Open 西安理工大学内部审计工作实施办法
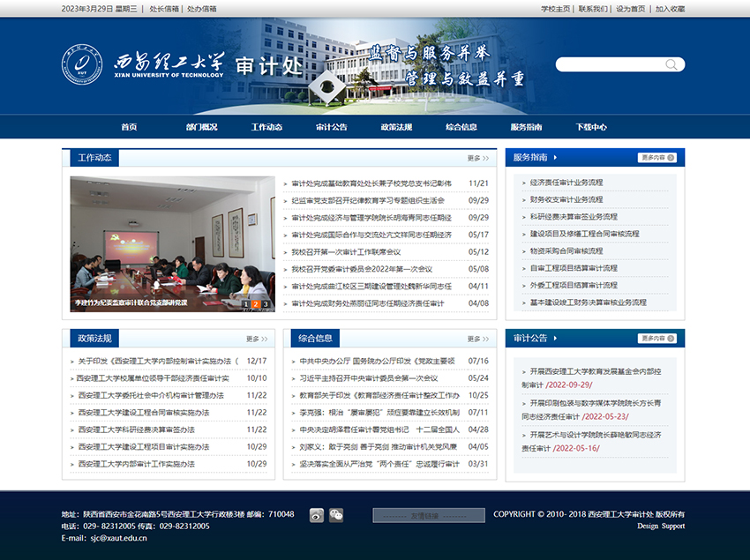 [x=136, y=465]
